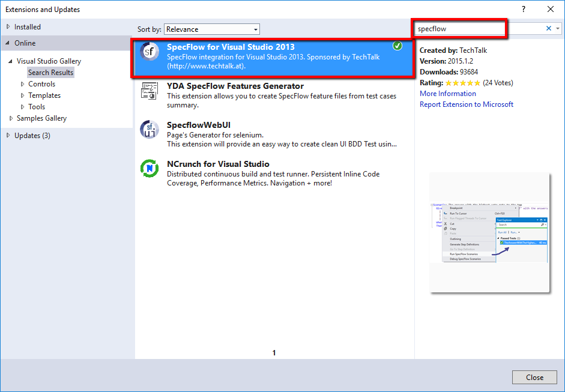Click the Close button

(534, 377)
